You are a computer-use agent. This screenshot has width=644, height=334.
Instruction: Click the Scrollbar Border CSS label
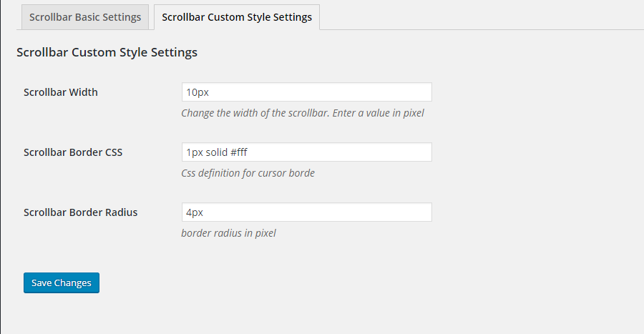point(73,152)
